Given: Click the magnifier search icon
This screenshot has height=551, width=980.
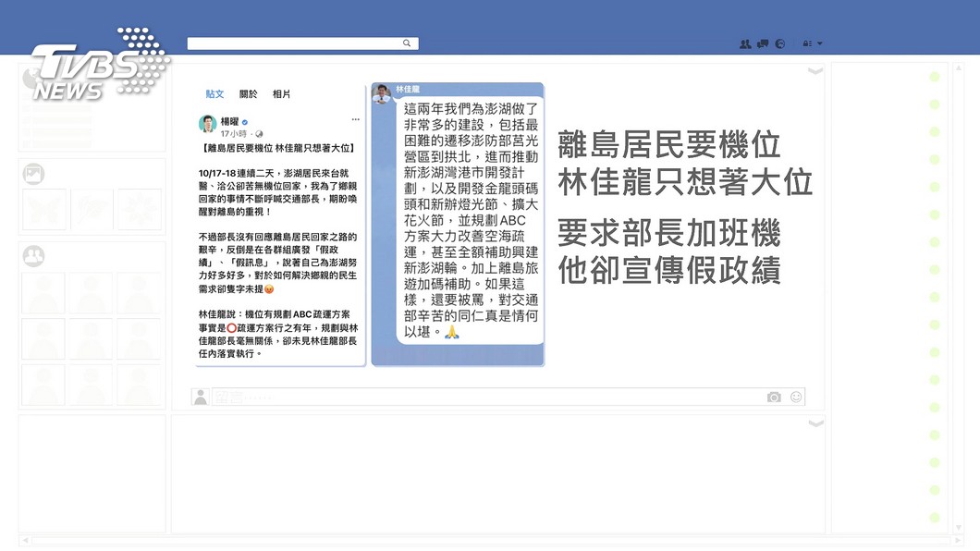Looking at the screenshot, I should [406, 43].
